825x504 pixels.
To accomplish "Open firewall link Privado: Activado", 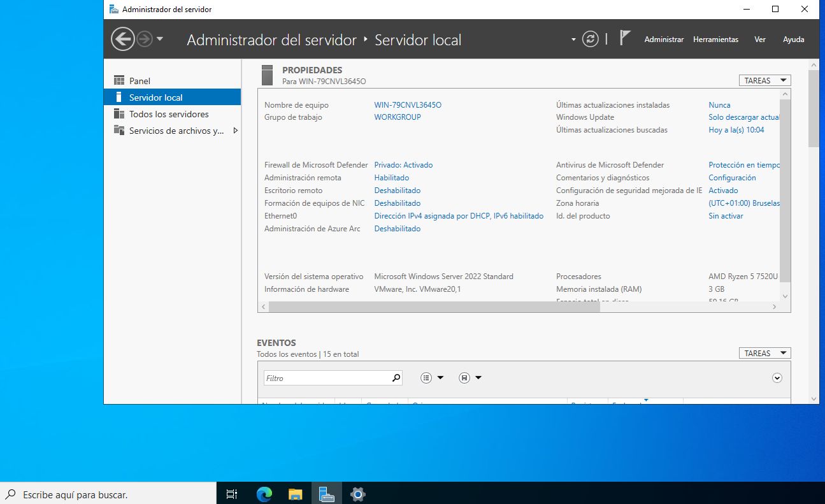I will [403, 165].
